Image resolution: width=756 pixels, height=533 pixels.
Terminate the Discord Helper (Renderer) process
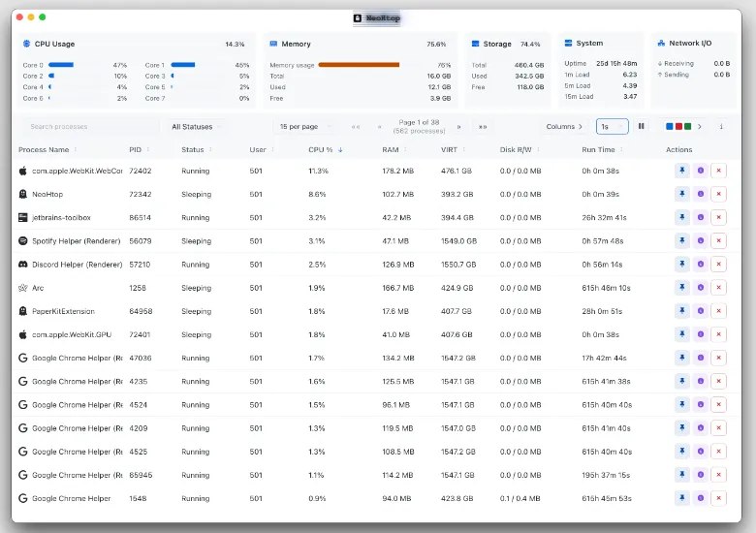[x=718, y=265]
